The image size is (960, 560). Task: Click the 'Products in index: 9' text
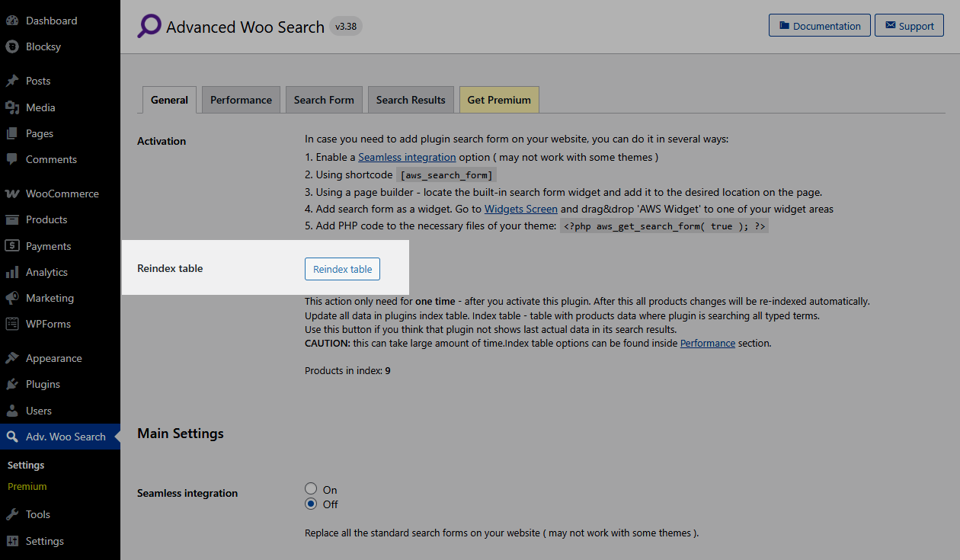coord(347,370)
